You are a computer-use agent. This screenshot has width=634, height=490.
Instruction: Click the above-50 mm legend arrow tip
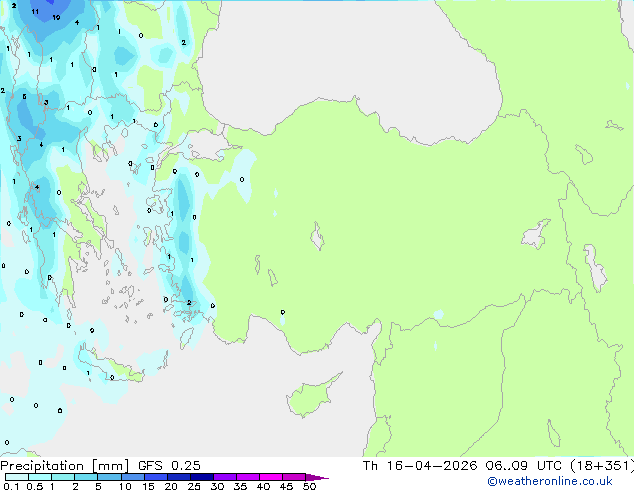[317, 477]
